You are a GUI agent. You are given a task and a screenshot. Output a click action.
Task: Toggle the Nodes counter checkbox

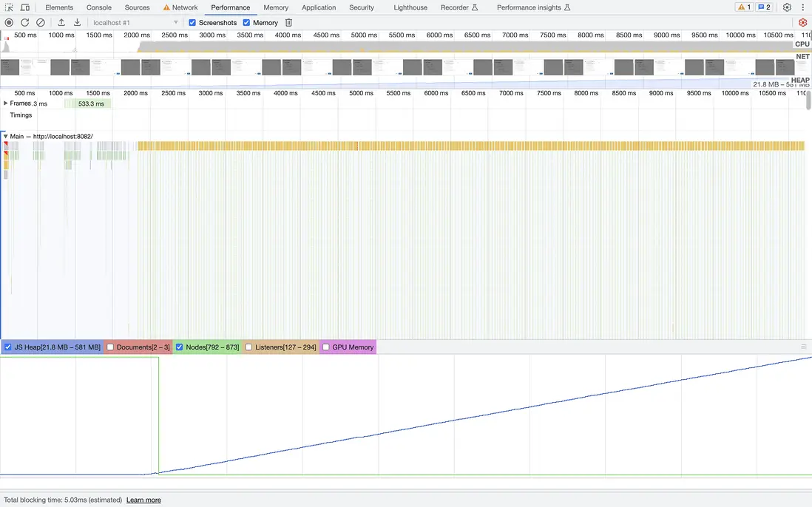click(x=179, y=347)
